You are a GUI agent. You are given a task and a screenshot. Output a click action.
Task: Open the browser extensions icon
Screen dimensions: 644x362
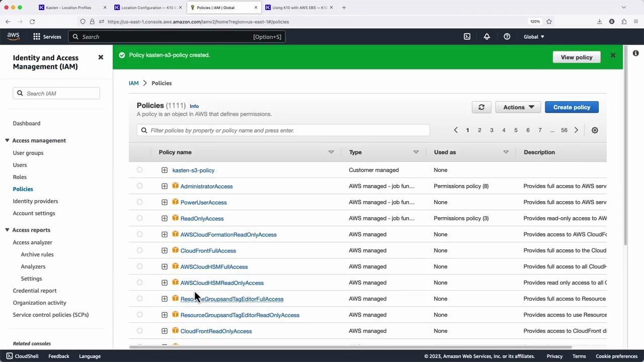624,22
